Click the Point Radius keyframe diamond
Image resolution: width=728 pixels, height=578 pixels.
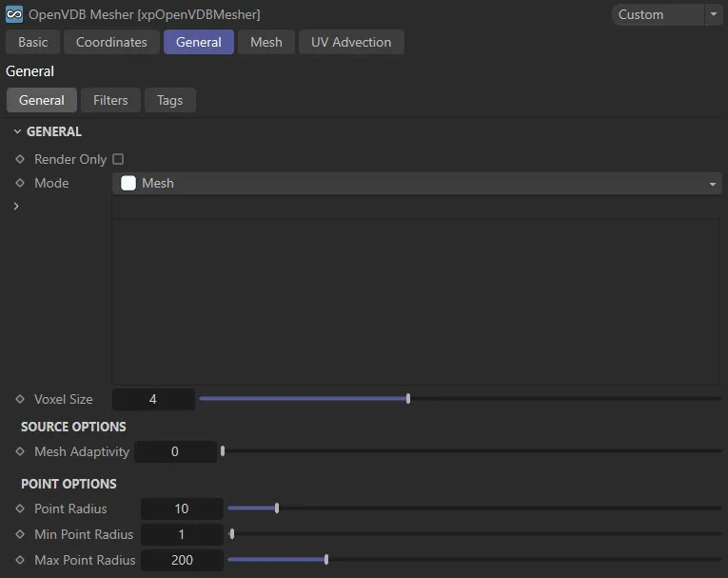coord(20,508)
